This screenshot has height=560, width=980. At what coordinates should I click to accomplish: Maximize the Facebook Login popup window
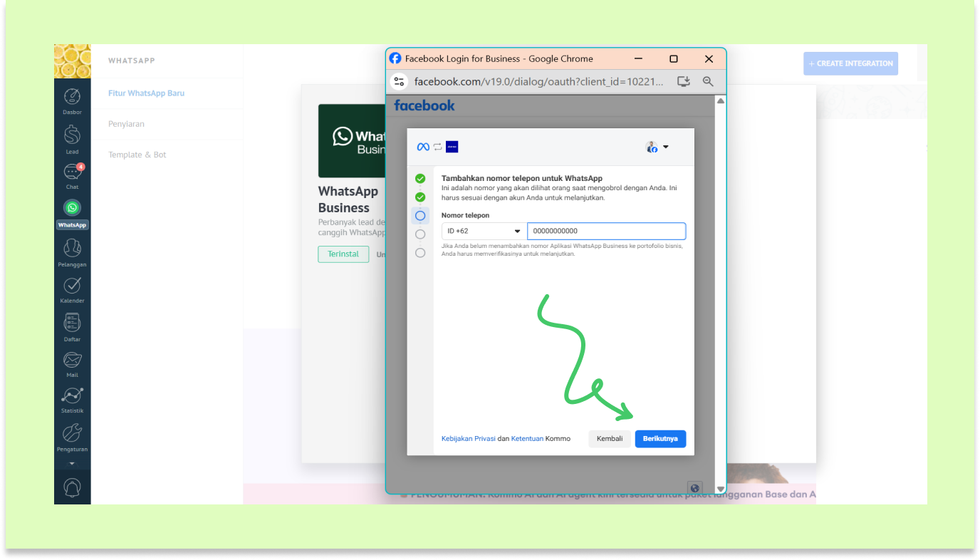[674, 58]
